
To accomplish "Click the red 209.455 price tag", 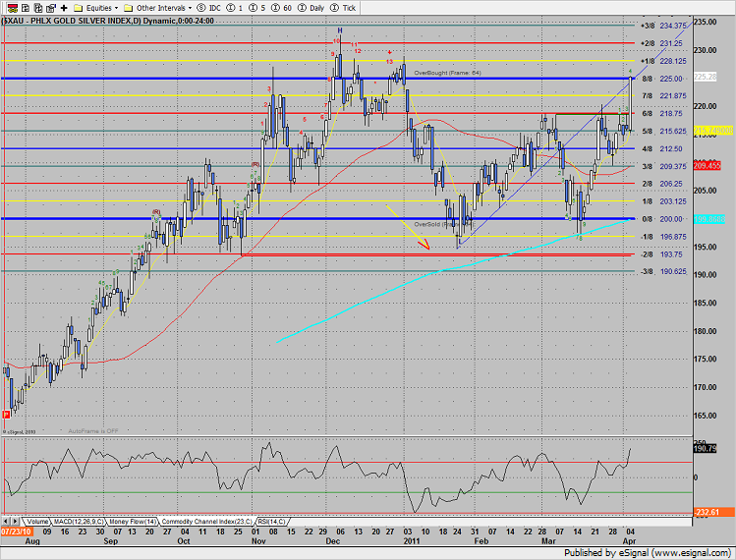I will coord(707,166).
